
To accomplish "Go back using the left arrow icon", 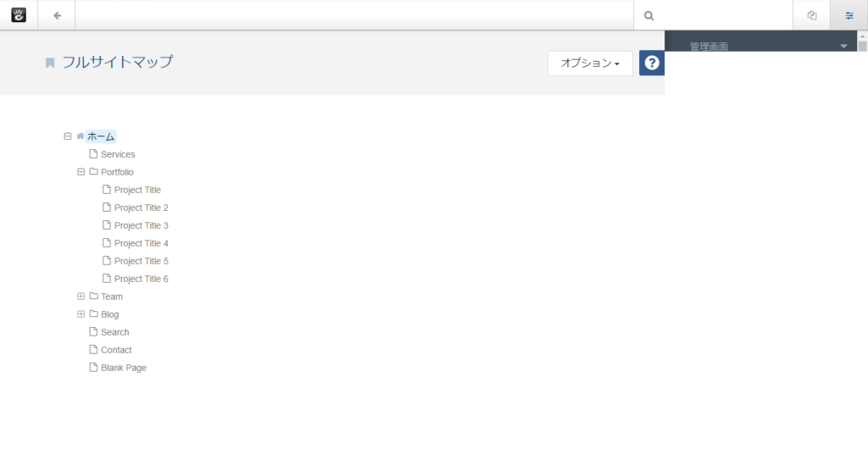I will (57, 15).
